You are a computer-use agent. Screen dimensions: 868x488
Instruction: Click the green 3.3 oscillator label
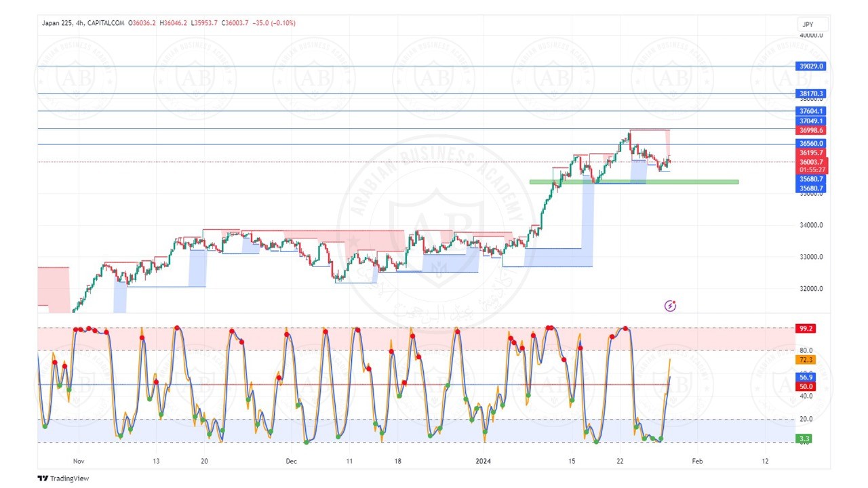click(x=805, y=439)
